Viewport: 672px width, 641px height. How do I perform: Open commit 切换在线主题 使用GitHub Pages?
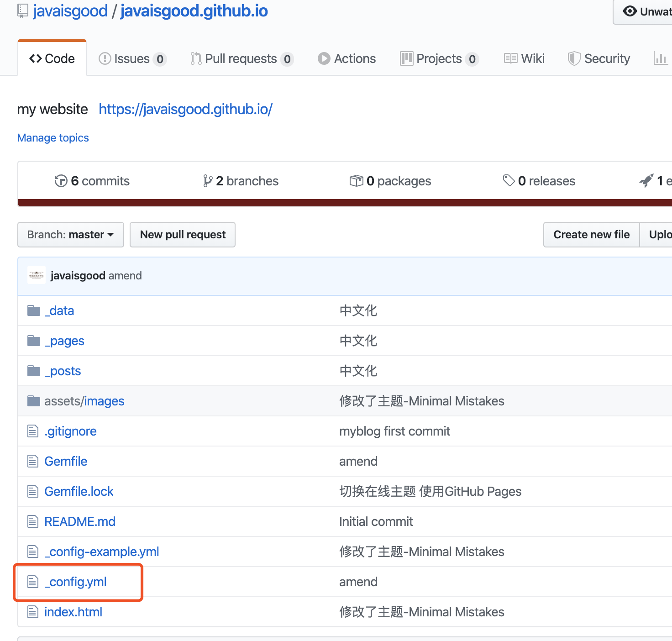[x=430, y=492]
